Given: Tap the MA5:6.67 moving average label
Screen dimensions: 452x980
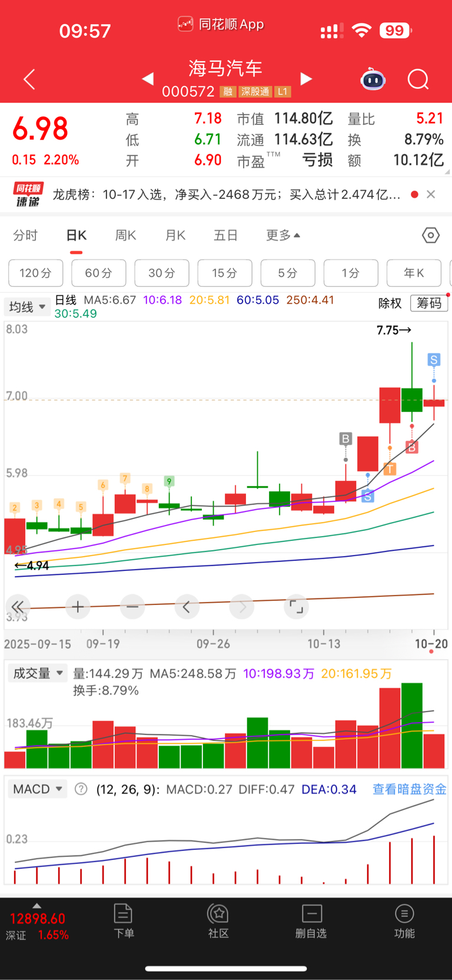Looking at the screenshot, I should (110, 300).
